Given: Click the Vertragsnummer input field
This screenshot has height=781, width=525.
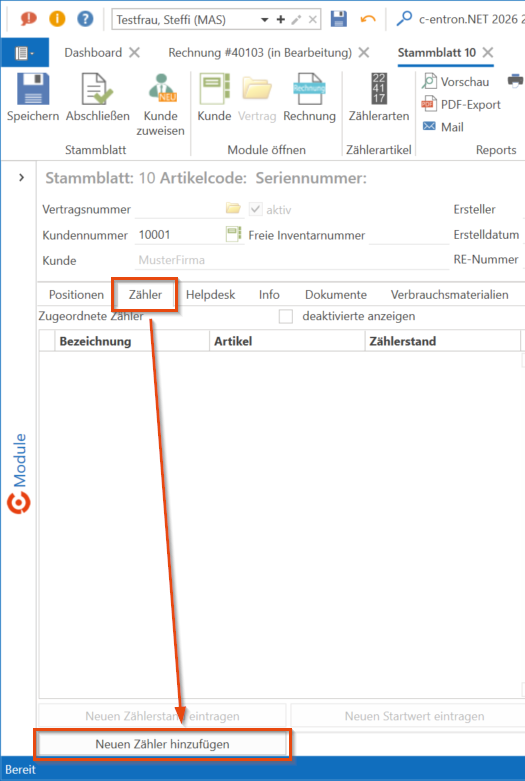Looking at the screenshot, I should click(x=179, y=209).
